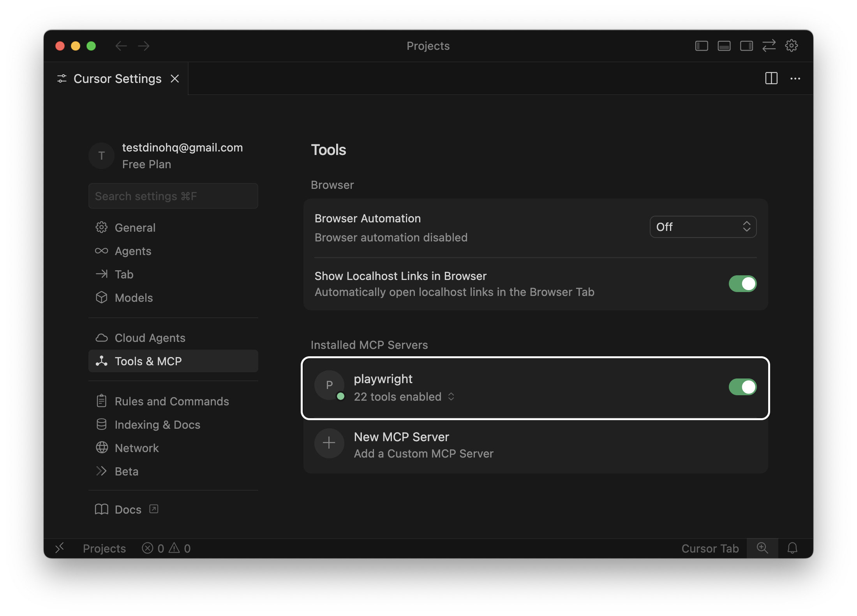This screenshot has width=857, height=616.
Task: Select Cloud Agents in the sidebar
Action: (x=150, y=338)
